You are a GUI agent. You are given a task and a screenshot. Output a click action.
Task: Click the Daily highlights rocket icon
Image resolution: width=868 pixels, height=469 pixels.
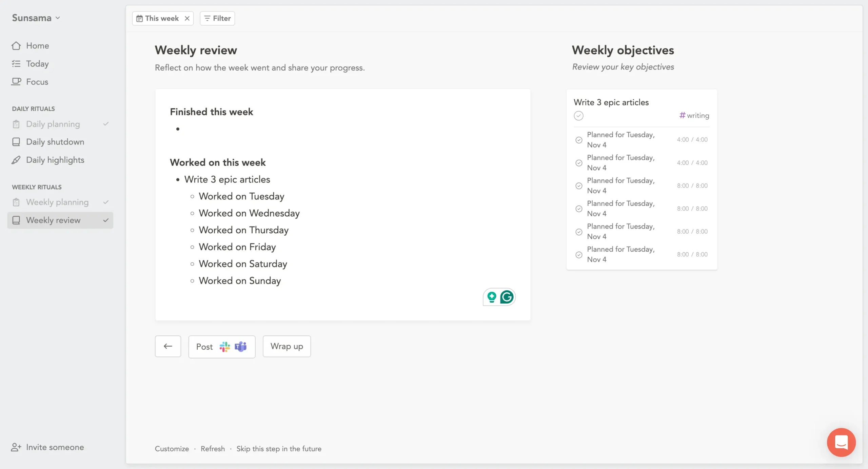pyautogui.click(x=16, y=160)
